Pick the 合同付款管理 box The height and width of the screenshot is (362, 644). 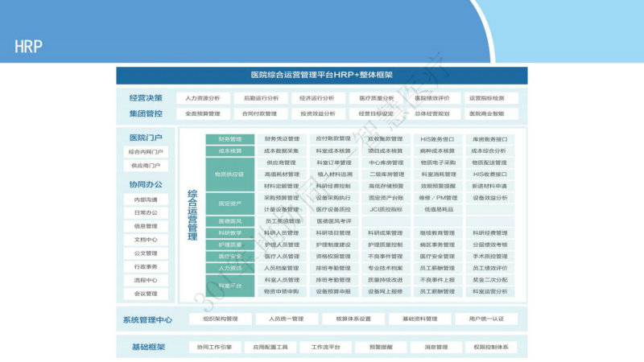259,113
